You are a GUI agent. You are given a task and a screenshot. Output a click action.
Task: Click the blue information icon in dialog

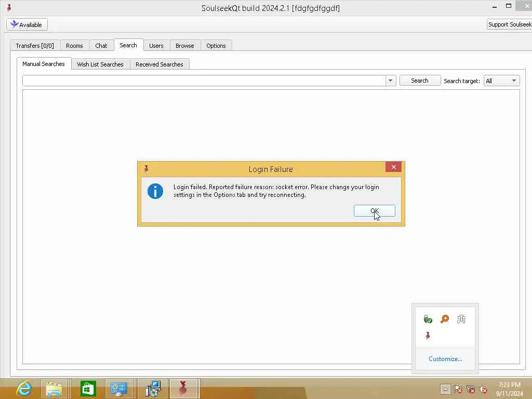click(x=155, y=191)
